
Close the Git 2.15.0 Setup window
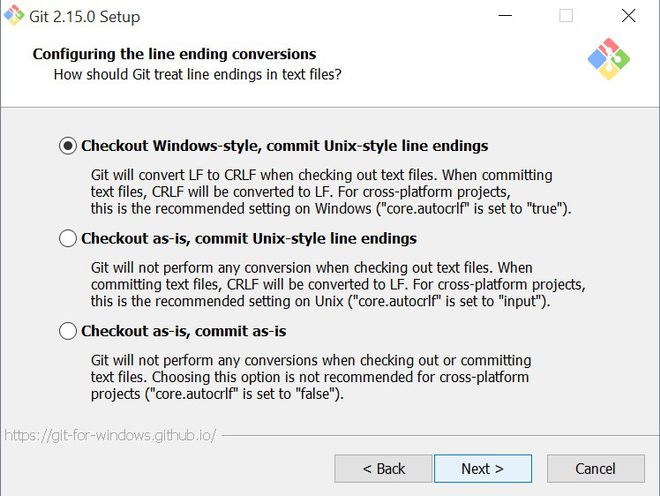[628, 17]
